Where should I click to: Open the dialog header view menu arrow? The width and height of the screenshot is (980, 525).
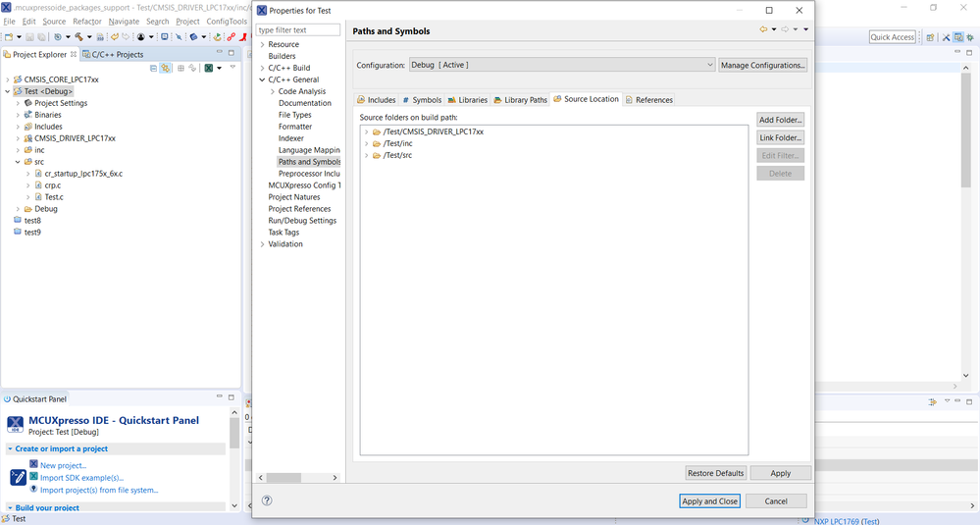(805, 29)
